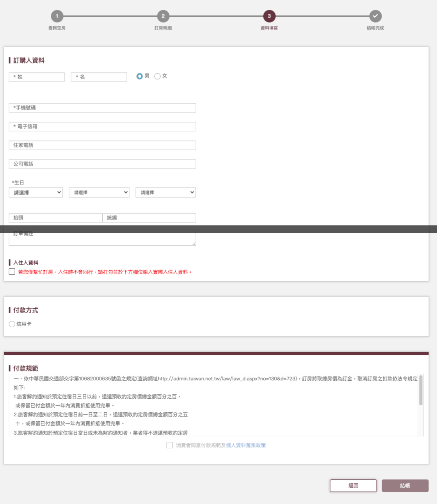Click the 姓 surname input field
Viewport: 437px width, 504px height.
pyautogui.click(x=37, y=77)
